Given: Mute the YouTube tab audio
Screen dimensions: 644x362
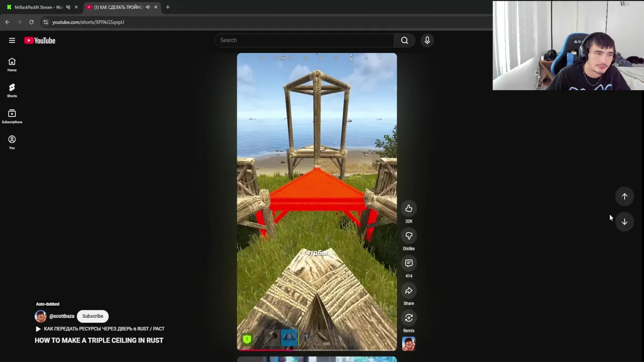Looking at the screenshot, I should 147,7.
